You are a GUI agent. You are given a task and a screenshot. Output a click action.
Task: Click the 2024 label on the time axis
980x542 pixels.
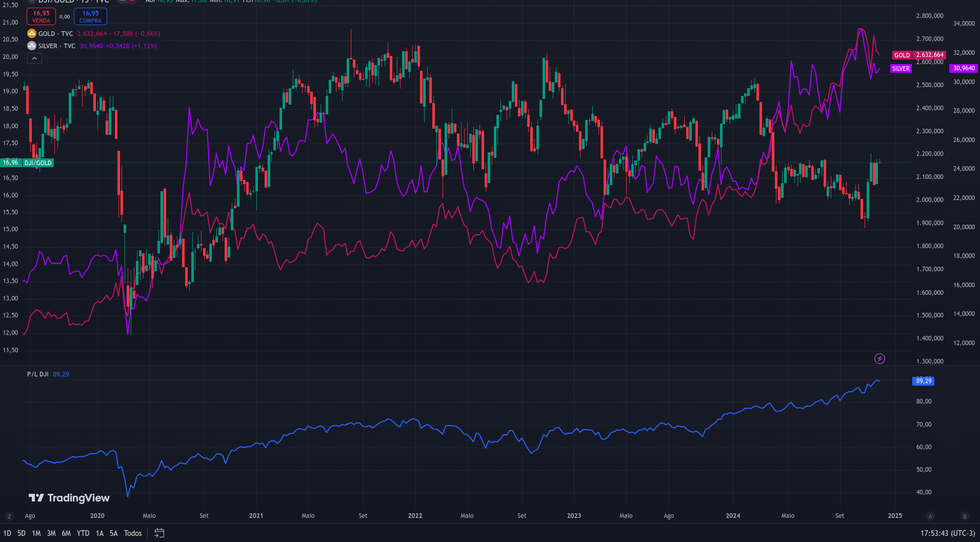pyautogui.click(x=733, y=516)
